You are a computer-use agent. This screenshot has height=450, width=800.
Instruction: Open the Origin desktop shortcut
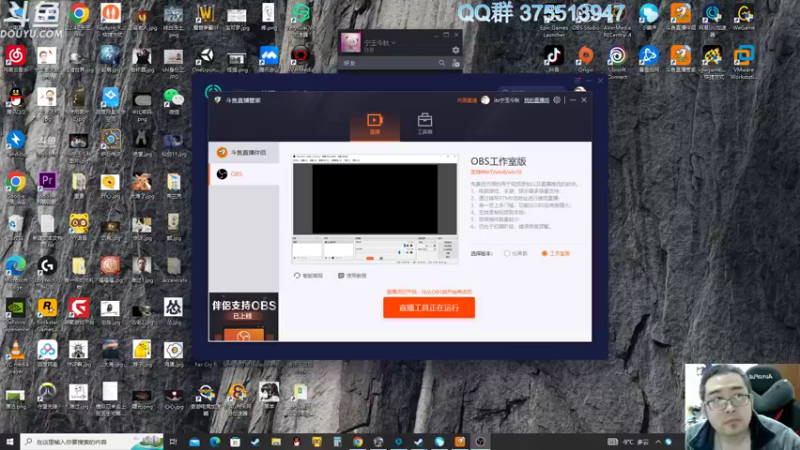[x=586, y=58]
